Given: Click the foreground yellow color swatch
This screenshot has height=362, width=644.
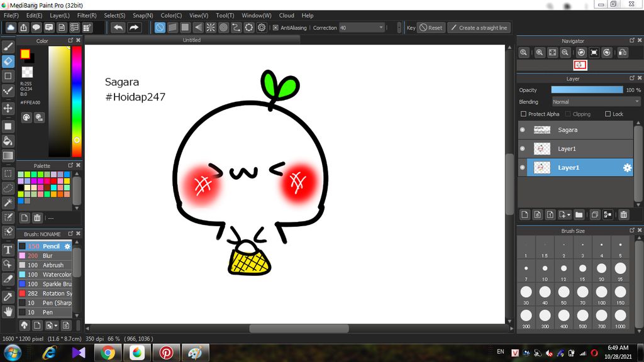Looking at the screenshot, I should pyautogui.click(x=25, y=54).
